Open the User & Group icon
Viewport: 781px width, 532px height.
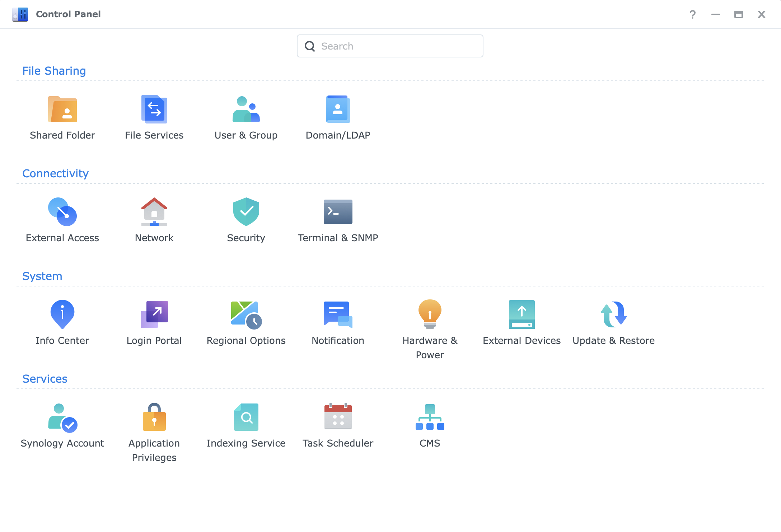[x=246, y=109]
